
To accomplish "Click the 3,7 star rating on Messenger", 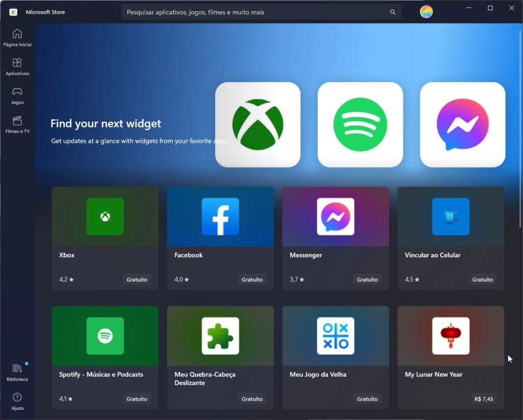I will (297, 279).
